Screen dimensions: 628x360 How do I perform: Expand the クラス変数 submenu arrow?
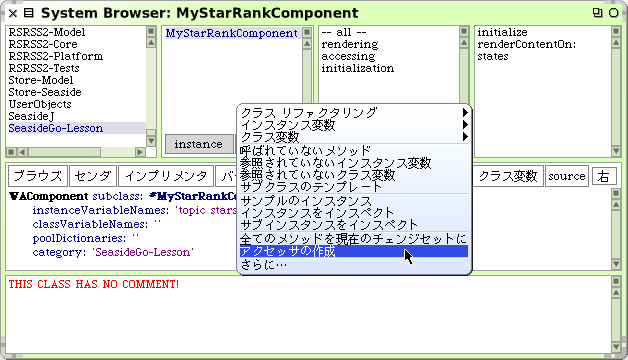pos(465,137)
